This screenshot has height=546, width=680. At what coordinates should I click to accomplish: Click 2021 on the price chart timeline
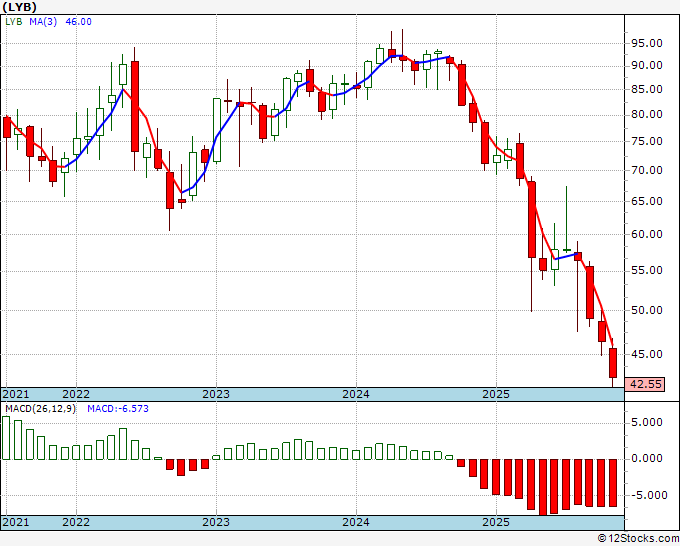coord(16,395)
